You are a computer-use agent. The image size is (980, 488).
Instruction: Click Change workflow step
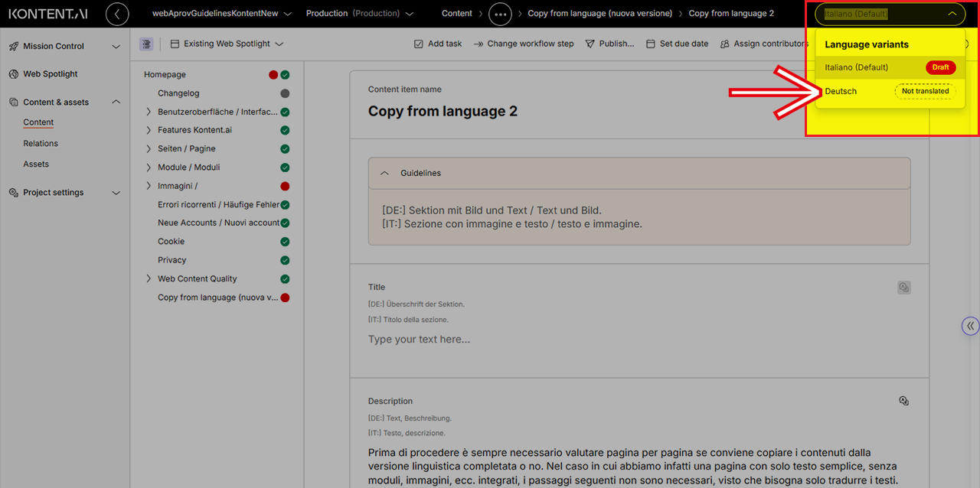tap(524, 44)
